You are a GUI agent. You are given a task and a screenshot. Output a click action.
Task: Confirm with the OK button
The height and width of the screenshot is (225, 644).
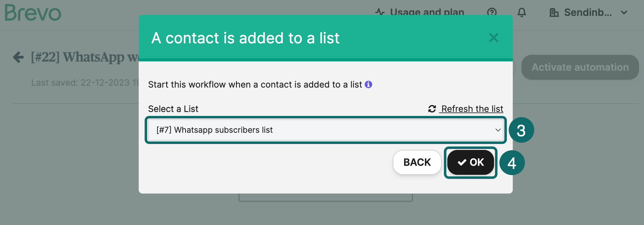coord(471,162)
